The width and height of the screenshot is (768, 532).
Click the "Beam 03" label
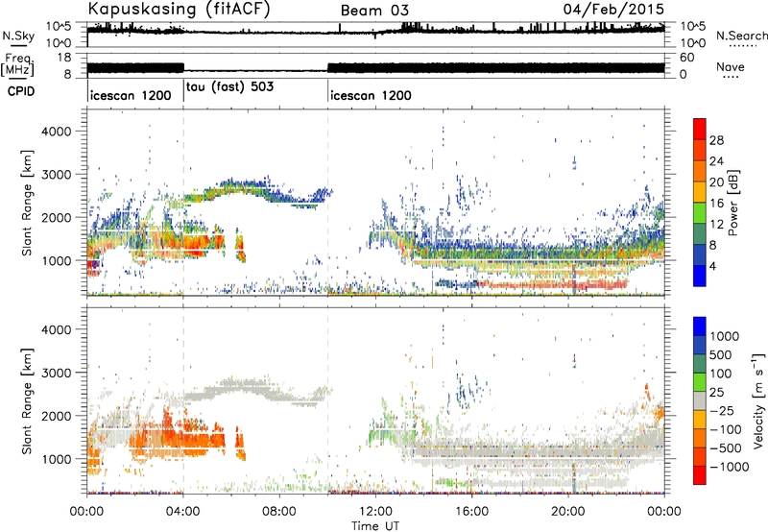tap(374, 11)
